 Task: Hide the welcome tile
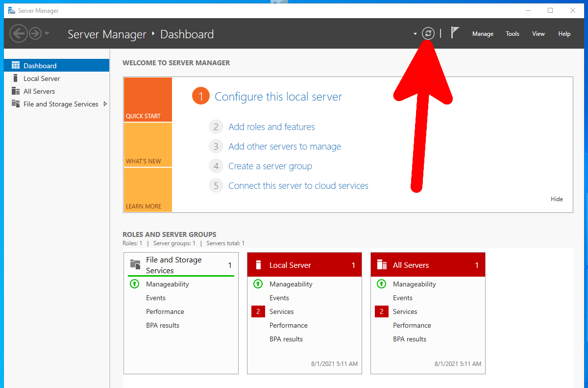pyautogui.click(x=557, y=199)
